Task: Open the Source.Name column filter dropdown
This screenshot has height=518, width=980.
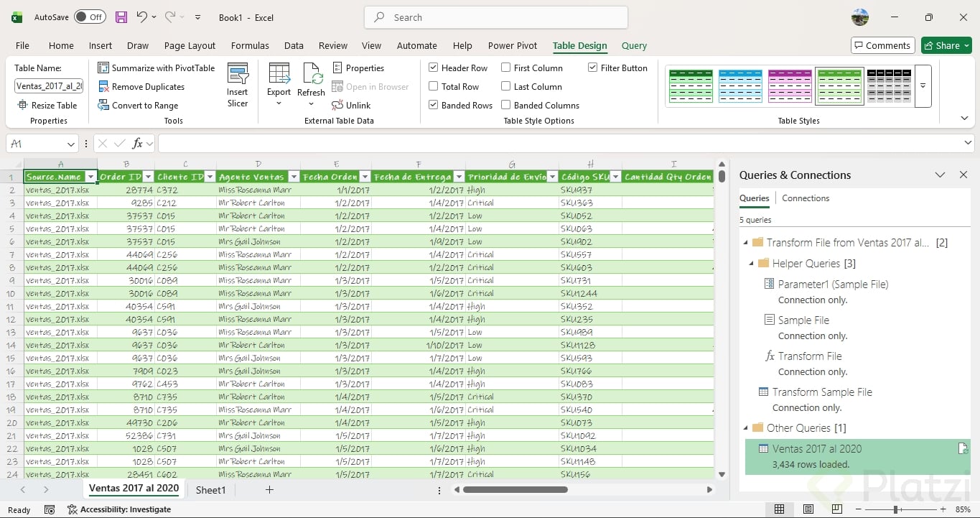Action: (90, 177)
